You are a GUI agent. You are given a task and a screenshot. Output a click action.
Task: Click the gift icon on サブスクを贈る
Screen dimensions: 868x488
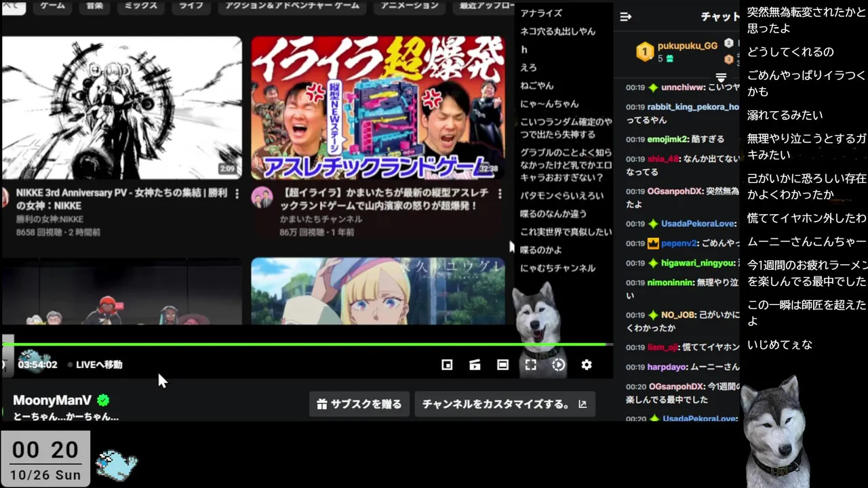(x=322, y=404)
